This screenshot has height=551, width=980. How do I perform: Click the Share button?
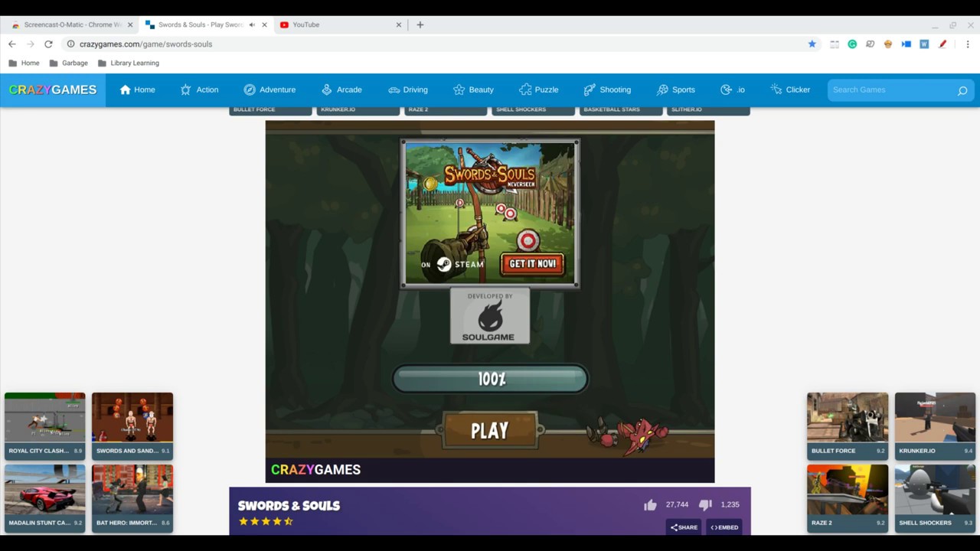tap(684, 527)
